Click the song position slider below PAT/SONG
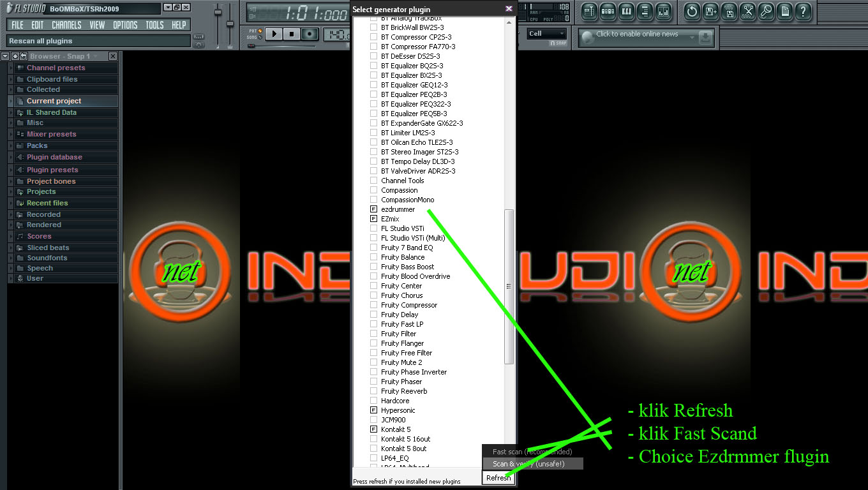This screenshot has width=868, height=490. pos(281,46)
